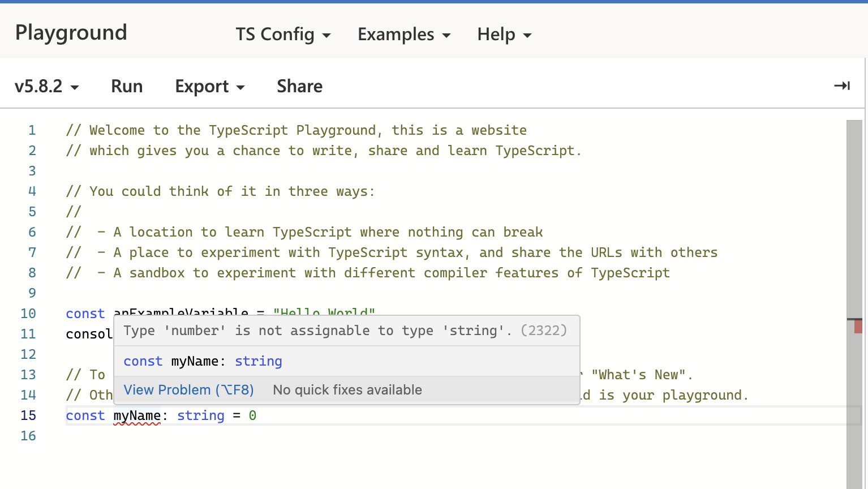868x489 pixels.
Task: Click the 'A location to learn TypeScript' comment
Action: [304, 232]
